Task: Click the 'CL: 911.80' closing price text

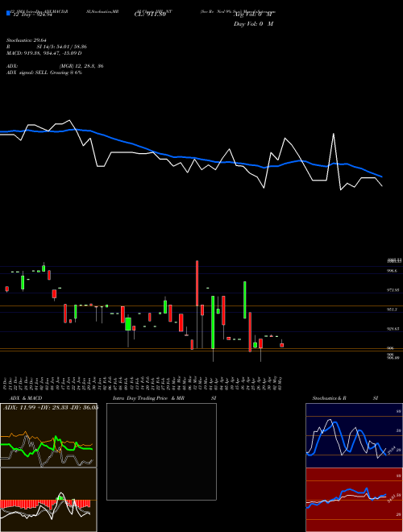Action: (149, 15)
